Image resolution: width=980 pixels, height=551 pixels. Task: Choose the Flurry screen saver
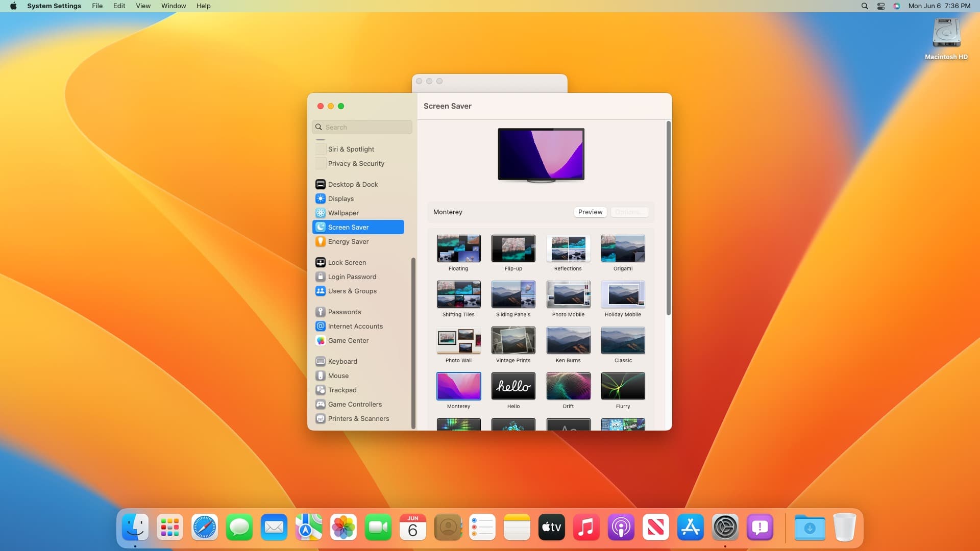(623, 386)
